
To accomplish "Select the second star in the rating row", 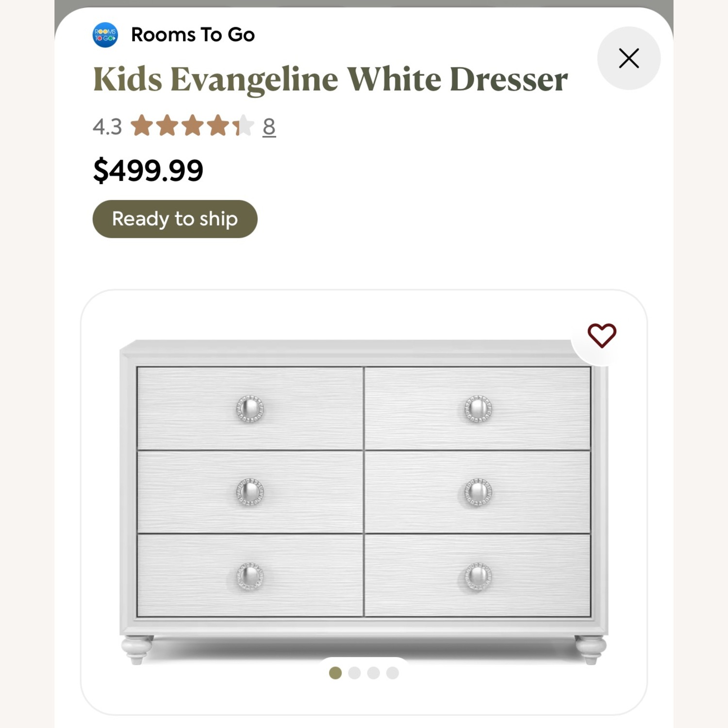I will tap(168, 126).
